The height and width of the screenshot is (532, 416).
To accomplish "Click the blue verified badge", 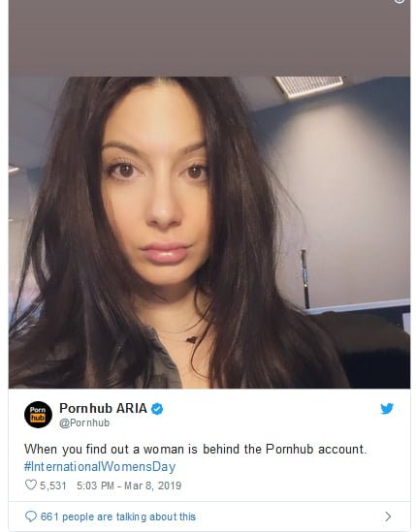I will click(x=156, y=409).
